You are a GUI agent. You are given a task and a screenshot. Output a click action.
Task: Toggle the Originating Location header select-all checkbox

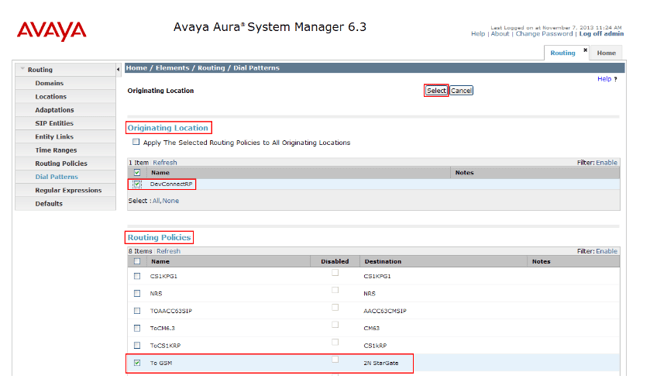pos(137,172)
